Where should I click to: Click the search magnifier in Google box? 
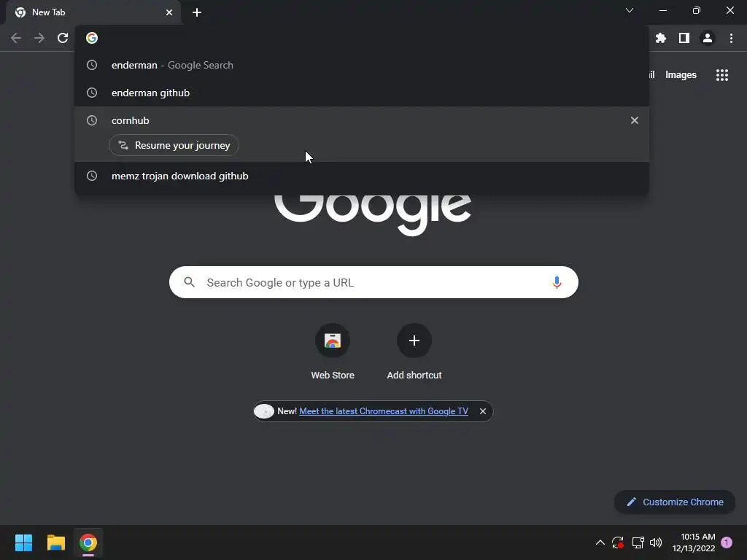[x=189, y=282]
